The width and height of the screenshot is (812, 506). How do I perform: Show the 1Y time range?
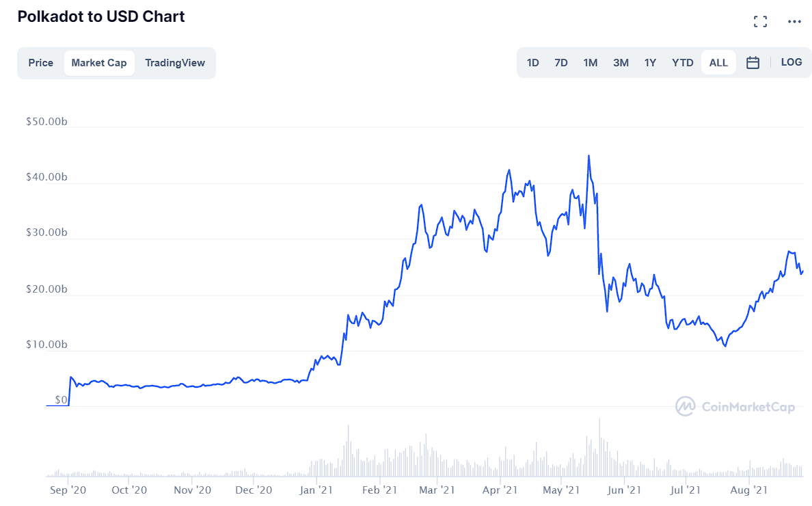point(651,63)
